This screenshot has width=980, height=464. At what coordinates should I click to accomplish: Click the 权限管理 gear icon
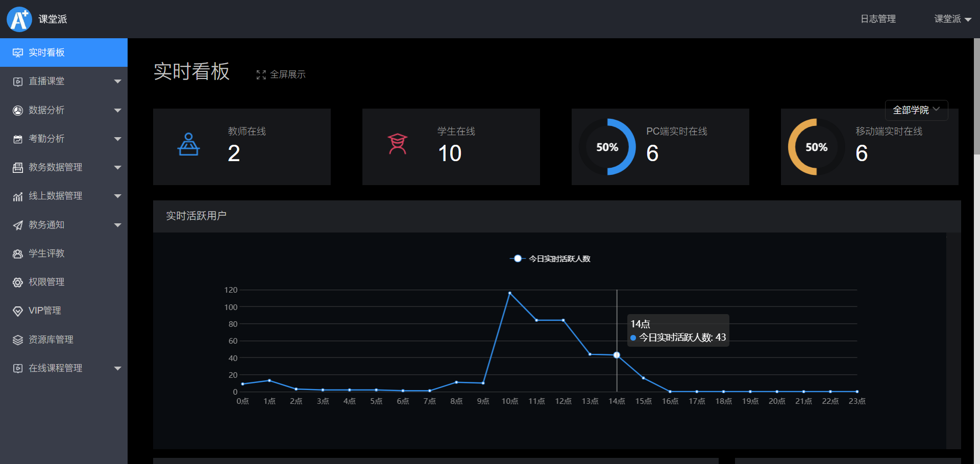pos(18,282)
